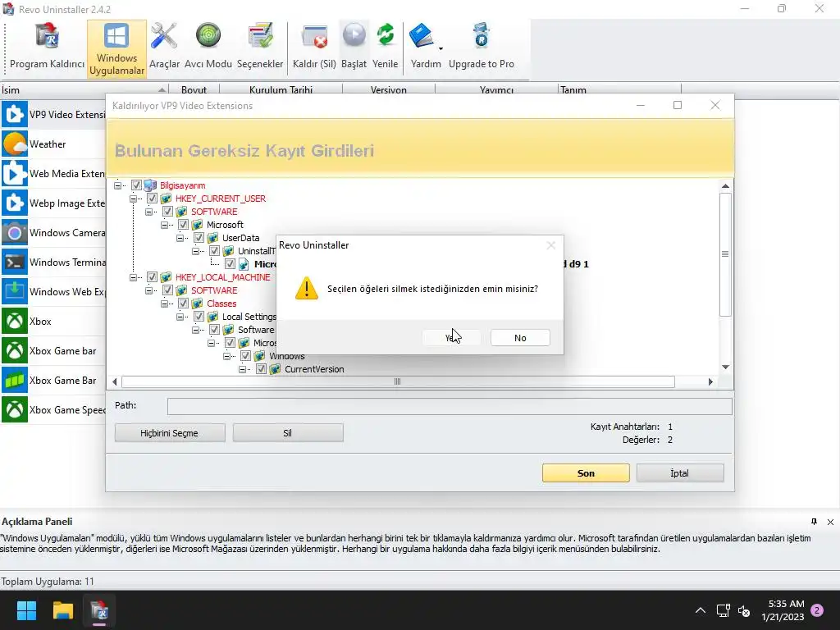Open Seçenekler options icon

[x=260, y=47]
